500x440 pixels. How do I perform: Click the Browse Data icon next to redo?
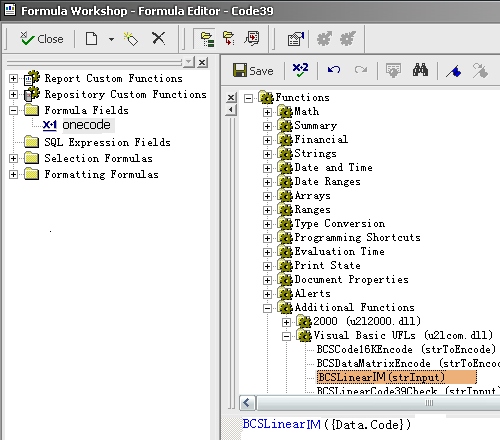pyautogui.click(x=393, y=70)
